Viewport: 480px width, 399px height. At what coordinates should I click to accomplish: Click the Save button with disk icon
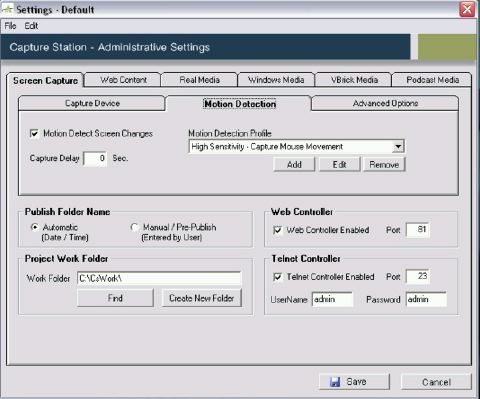(354, 382)
